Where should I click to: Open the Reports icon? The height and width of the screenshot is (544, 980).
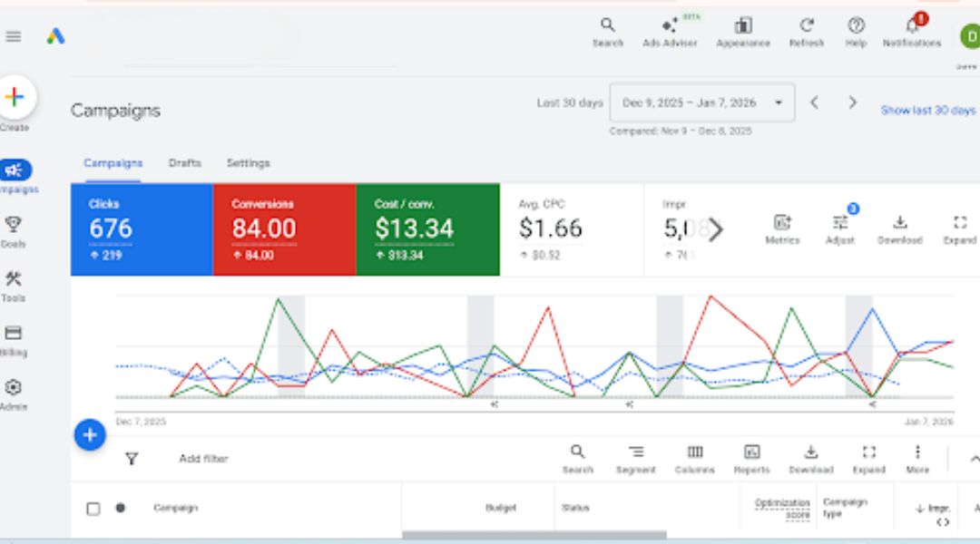(752, 452)
